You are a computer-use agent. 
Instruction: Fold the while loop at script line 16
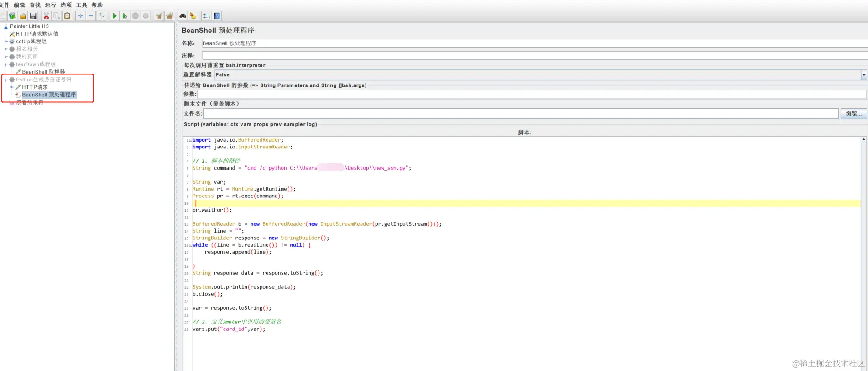click(190, 245)
